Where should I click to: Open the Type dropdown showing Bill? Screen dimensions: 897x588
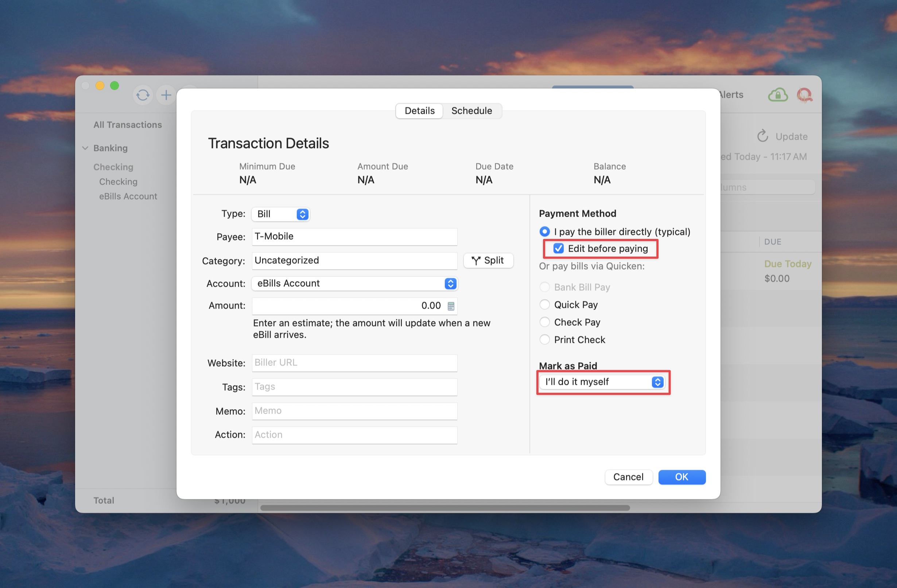(281, 214)
